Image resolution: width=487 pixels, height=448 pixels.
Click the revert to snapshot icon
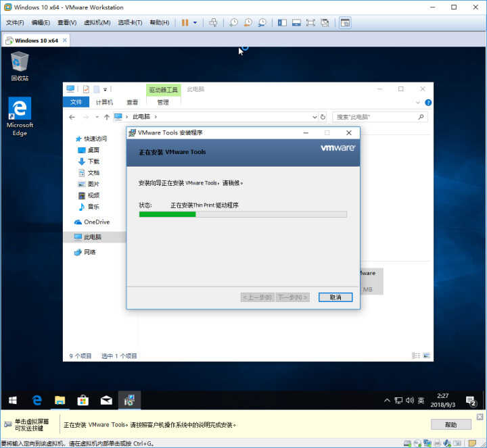point(248,23)
